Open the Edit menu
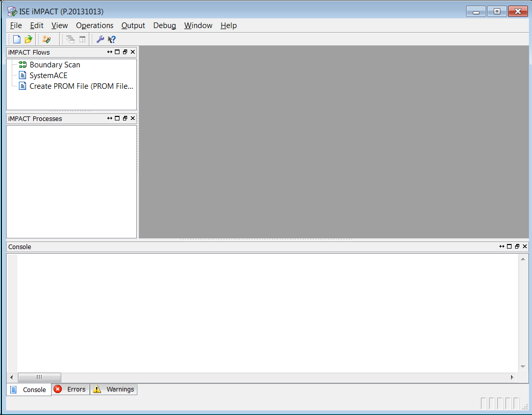Viewport: 532px width, 415px height. 37,26
